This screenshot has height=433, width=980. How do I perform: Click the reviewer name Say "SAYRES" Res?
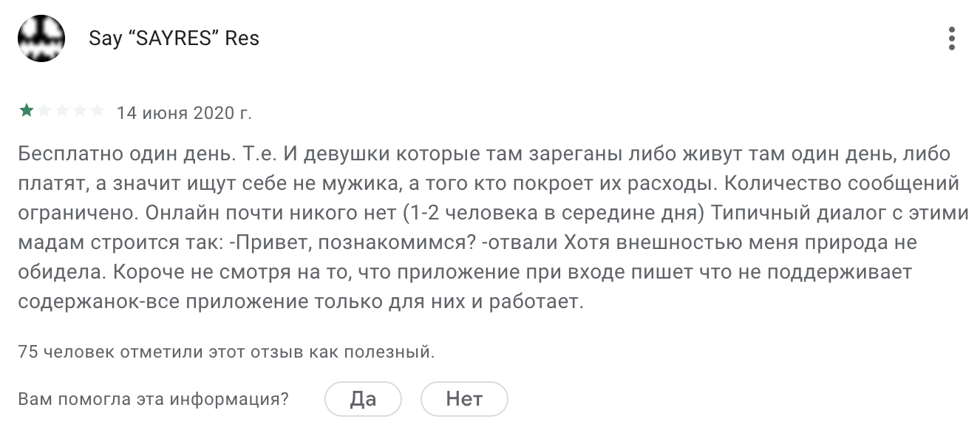click(174, 38)
